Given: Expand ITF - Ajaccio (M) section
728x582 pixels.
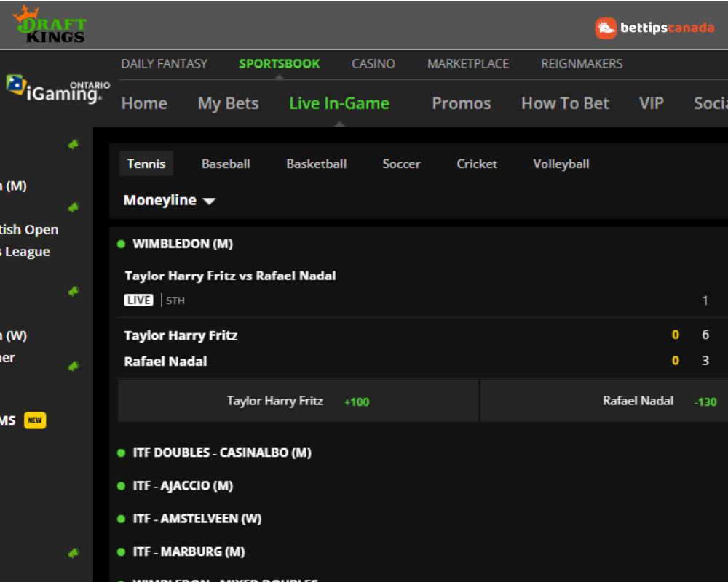Looking at the screenshot, I should (183, 485).
